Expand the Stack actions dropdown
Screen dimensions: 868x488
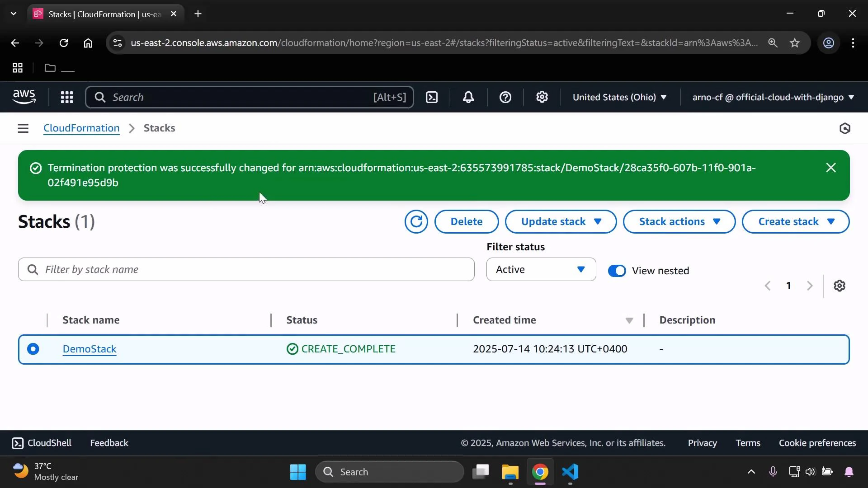(679, 221)
